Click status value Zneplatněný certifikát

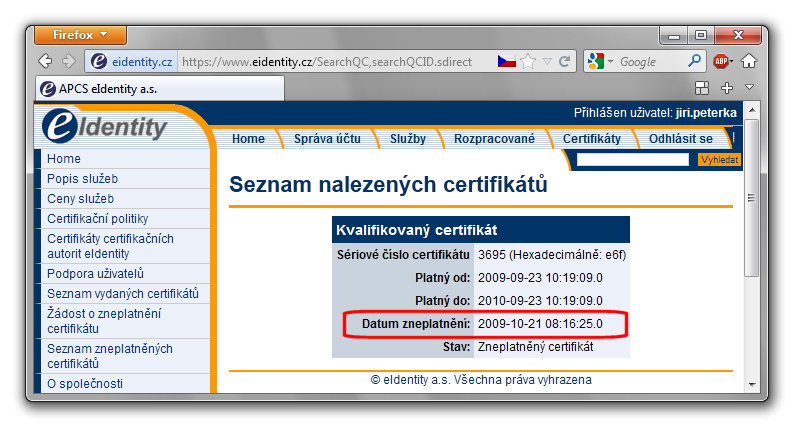[x=536, y=347]
